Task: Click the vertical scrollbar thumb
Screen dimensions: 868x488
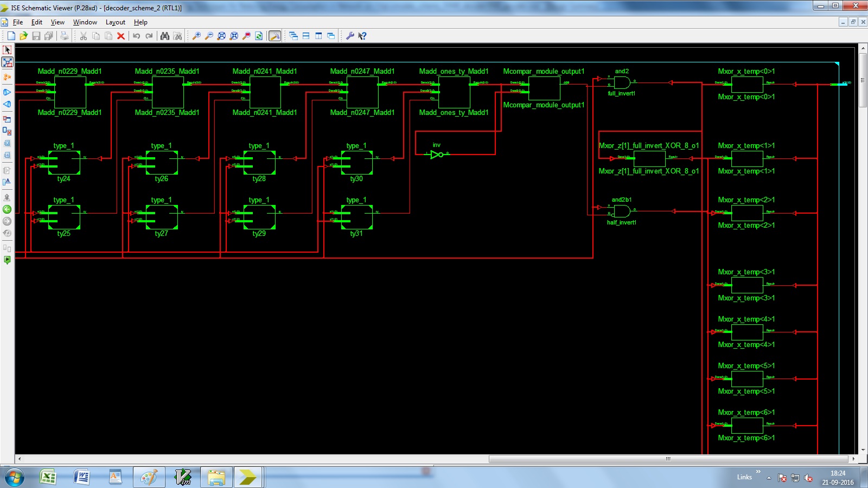Action: click(x=863, y=80)
